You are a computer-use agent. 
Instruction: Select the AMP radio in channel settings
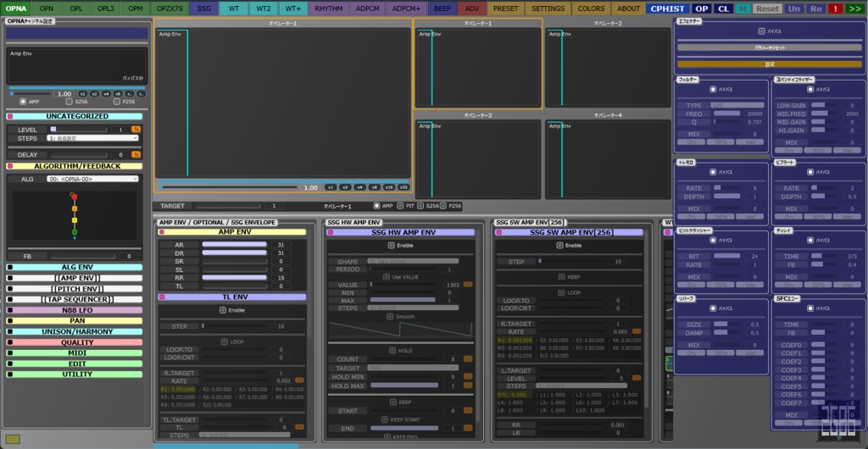(23, 102)
